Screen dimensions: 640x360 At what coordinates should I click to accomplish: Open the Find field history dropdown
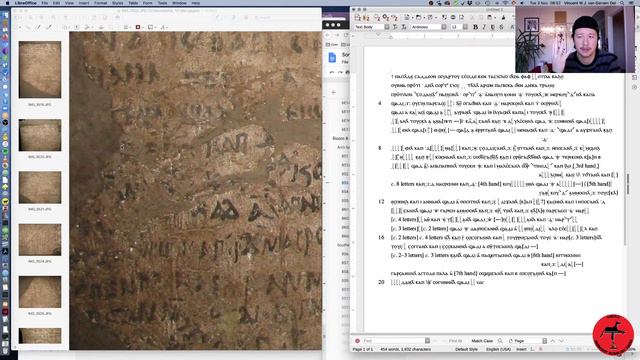click(427, 341)
